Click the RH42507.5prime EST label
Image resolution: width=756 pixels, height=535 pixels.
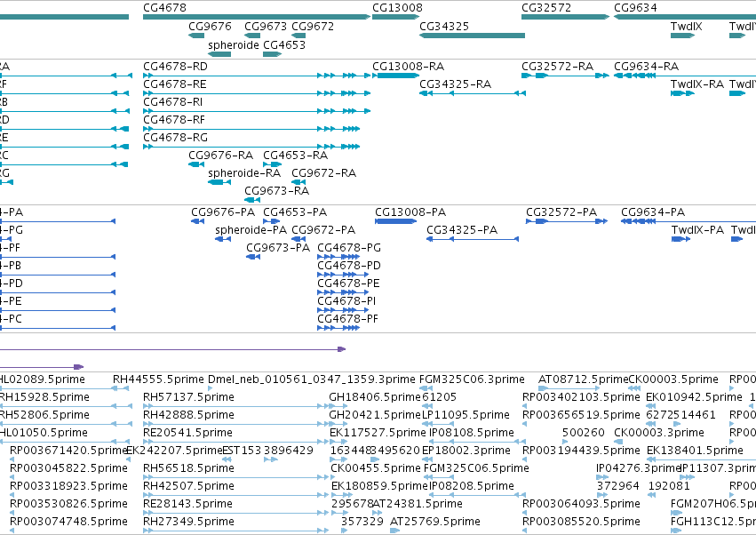[x=188, y=486]
